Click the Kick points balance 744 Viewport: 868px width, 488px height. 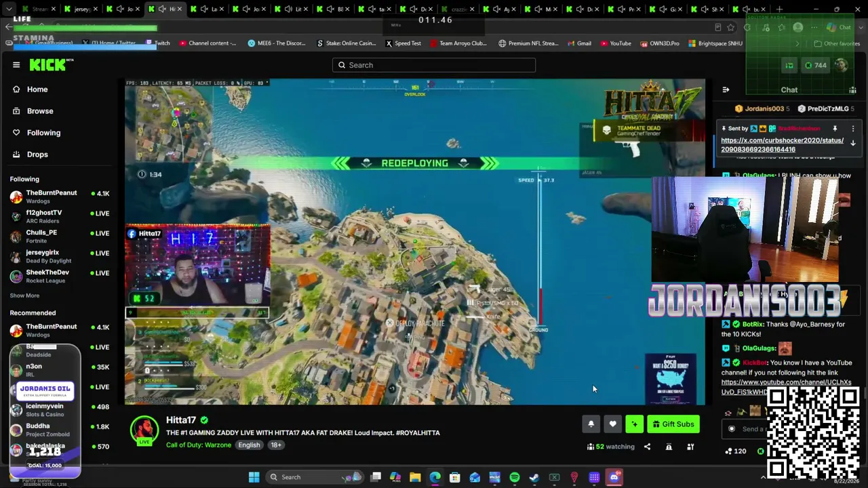click(815, 65)
